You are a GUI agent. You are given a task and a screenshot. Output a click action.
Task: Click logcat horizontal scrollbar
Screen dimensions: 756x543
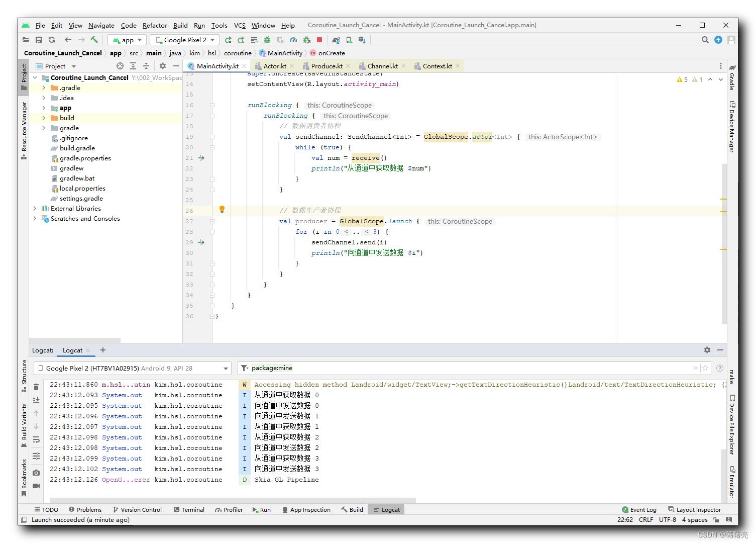(x=233, y=500)
